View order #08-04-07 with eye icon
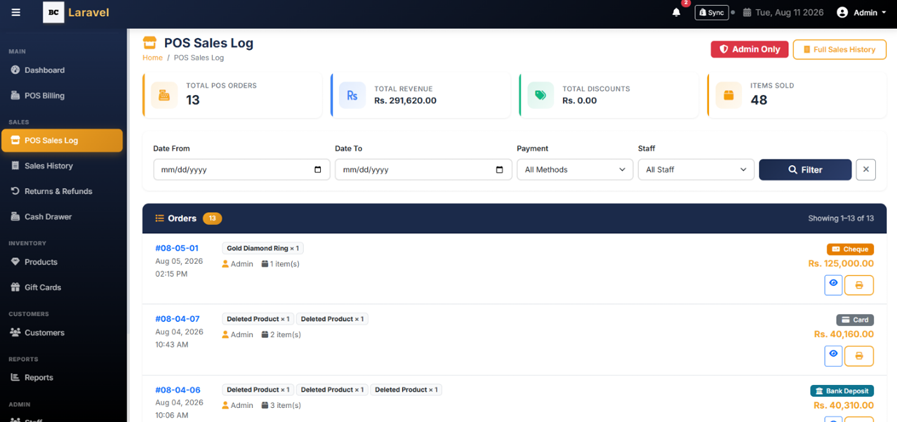The height and width of the screenshot is (422, 897). pos(834,356)
